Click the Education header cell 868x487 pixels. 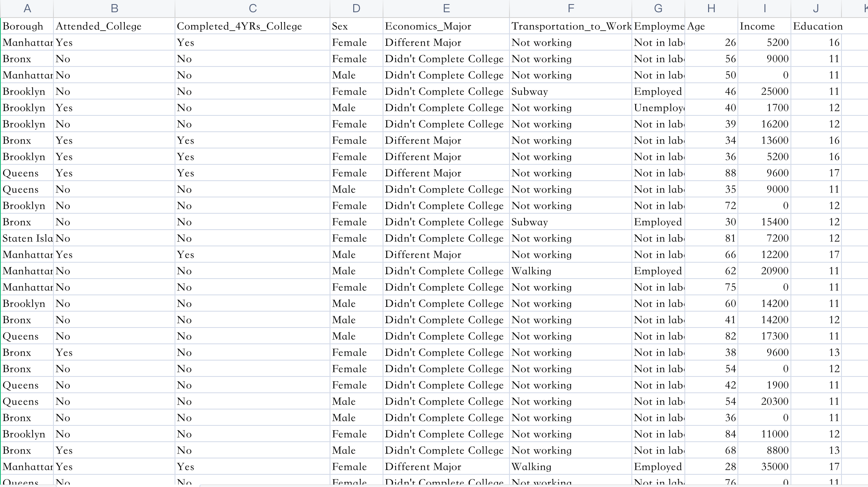point(816,26)
